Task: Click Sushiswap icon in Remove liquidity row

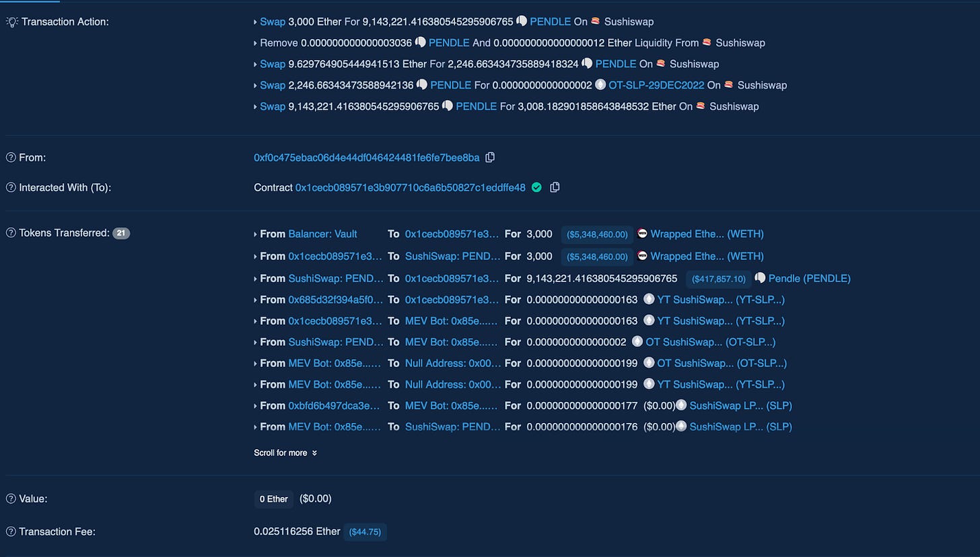Action: click(x=707, y=42)
